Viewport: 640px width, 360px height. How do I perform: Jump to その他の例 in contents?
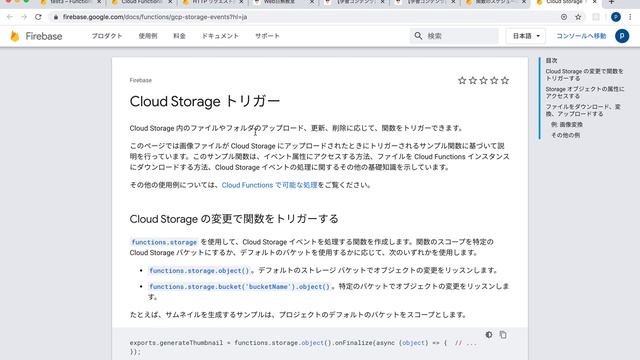tap(565, 135)
